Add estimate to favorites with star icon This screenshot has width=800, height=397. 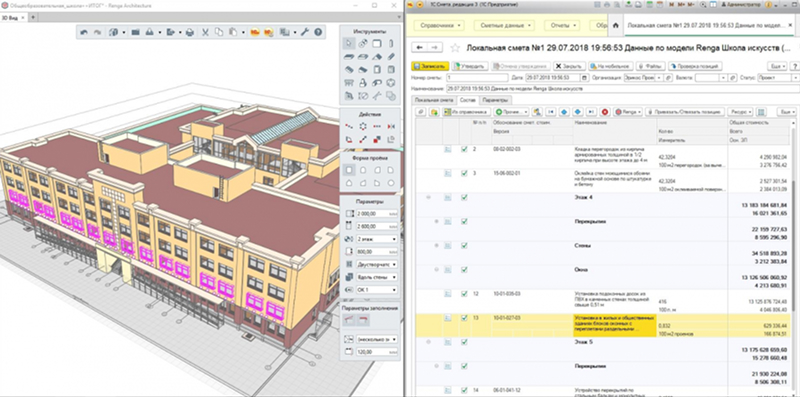(455, 48)
